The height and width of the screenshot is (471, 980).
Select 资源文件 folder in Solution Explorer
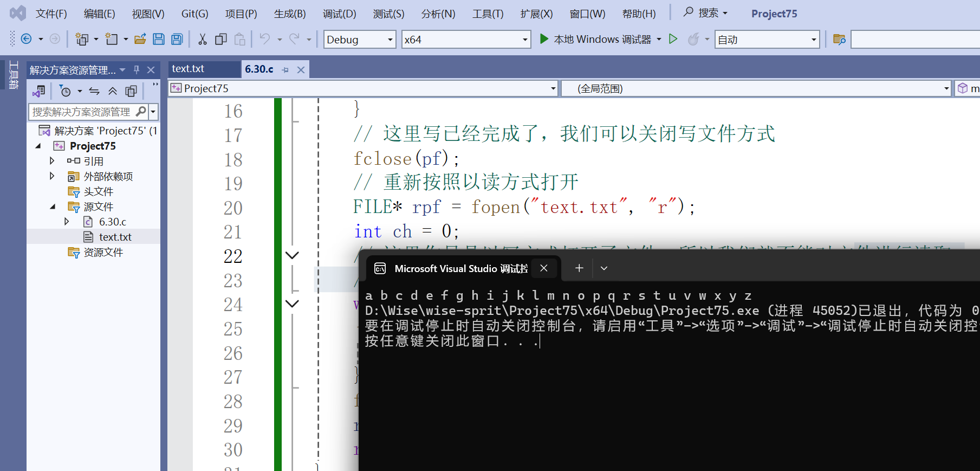click(x=103, y=252)
